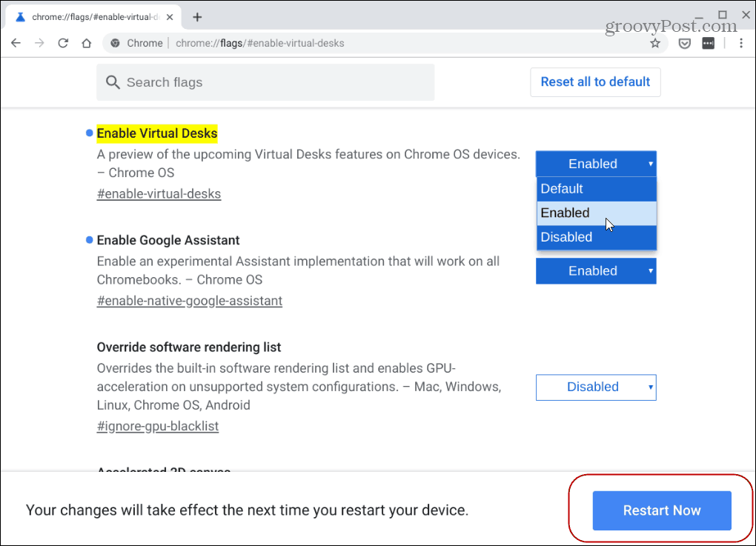Open the Pocket extension icon
The height and width of the screenshot is (546, 756).
pos(685,44)
